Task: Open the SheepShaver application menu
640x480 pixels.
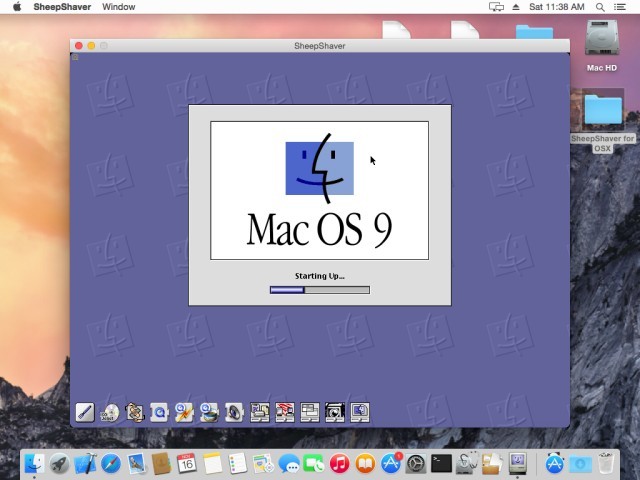Action: pos(62,7)
